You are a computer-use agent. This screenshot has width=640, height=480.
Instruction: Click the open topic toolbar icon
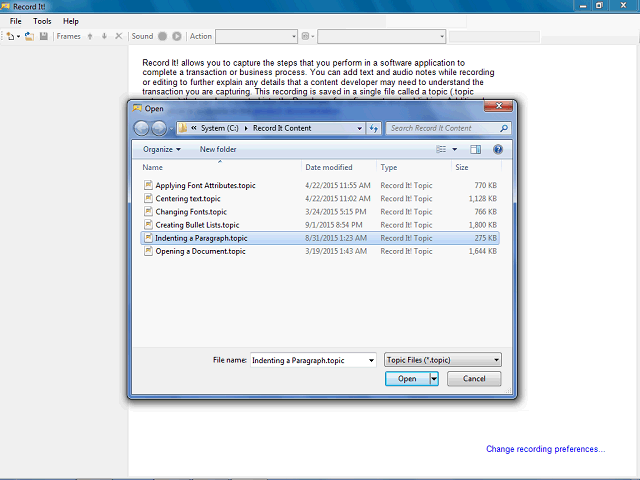point(29,36)
